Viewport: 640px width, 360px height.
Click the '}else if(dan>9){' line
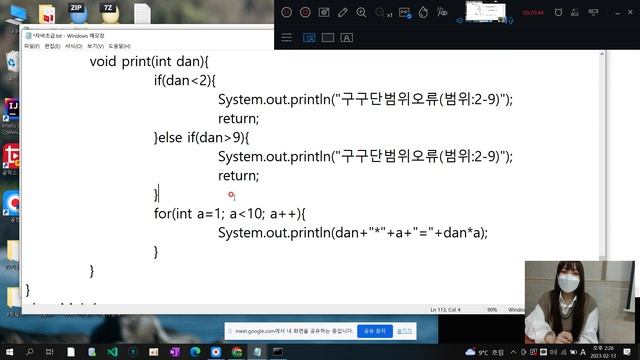(x=201, y=138)
